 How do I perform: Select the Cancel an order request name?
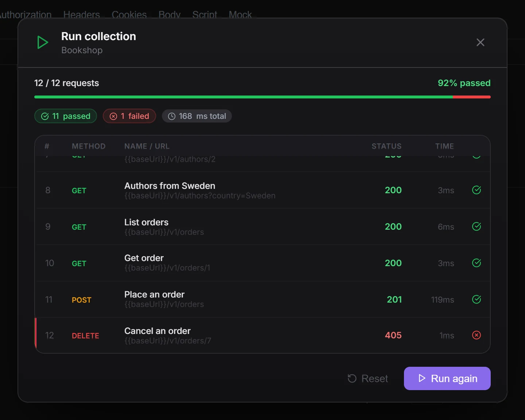pos(157,331)
